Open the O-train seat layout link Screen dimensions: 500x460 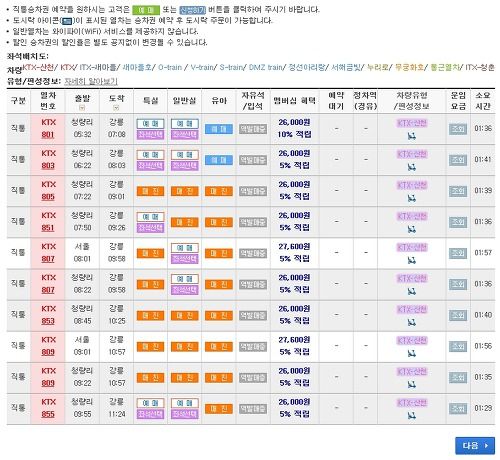170,67
